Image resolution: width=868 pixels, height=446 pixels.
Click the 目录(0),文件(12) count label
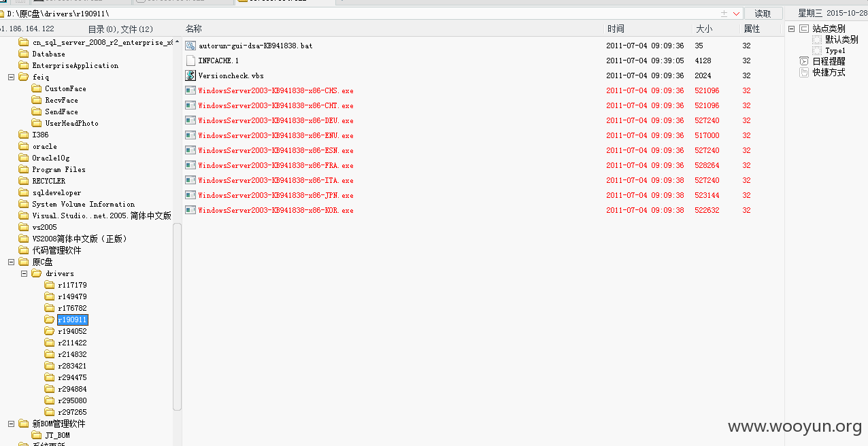pyautogui.click(x=120, y=29)
